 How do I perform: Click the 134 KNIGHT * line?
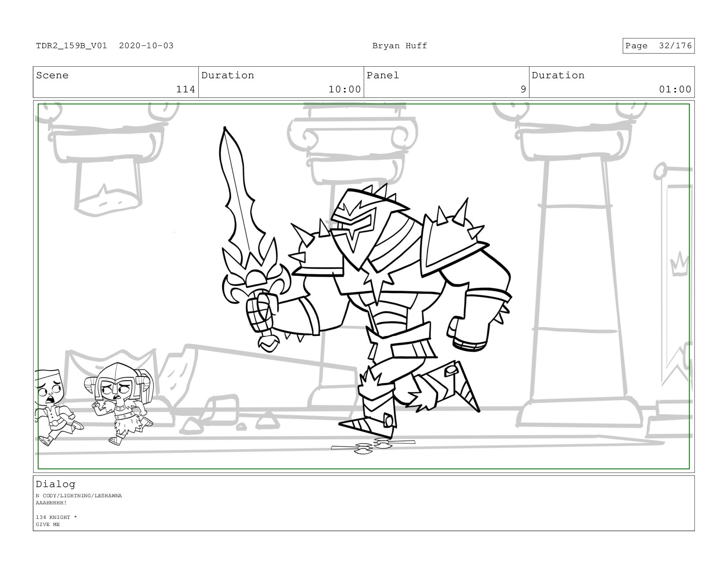(x=57, y=517)
